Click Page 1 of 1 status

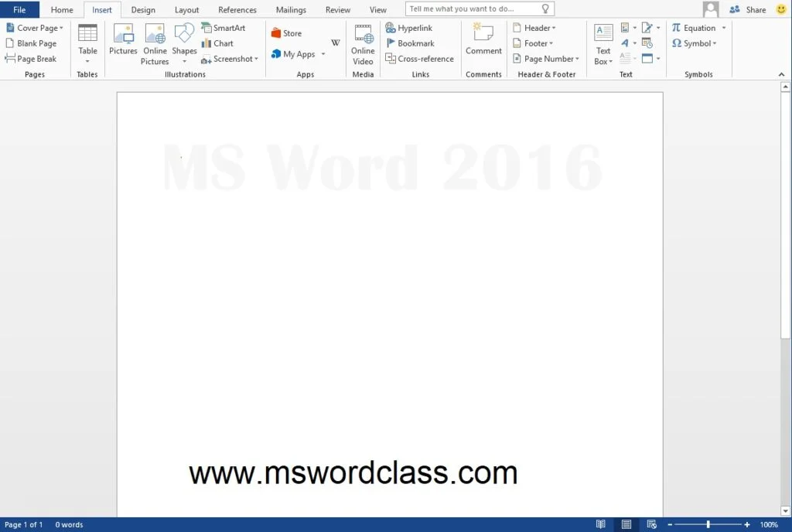[x=24, y=524]
